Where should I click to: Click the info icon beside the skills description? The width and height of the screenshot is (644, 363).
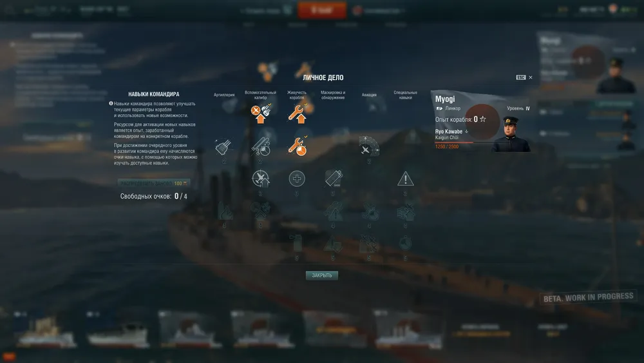pos(111,104)
